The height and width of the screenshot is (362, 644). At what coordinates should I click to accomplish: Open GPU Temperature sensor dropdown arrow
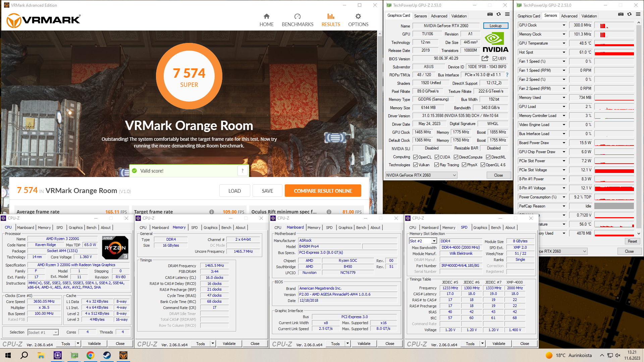[x=564, y=43]
